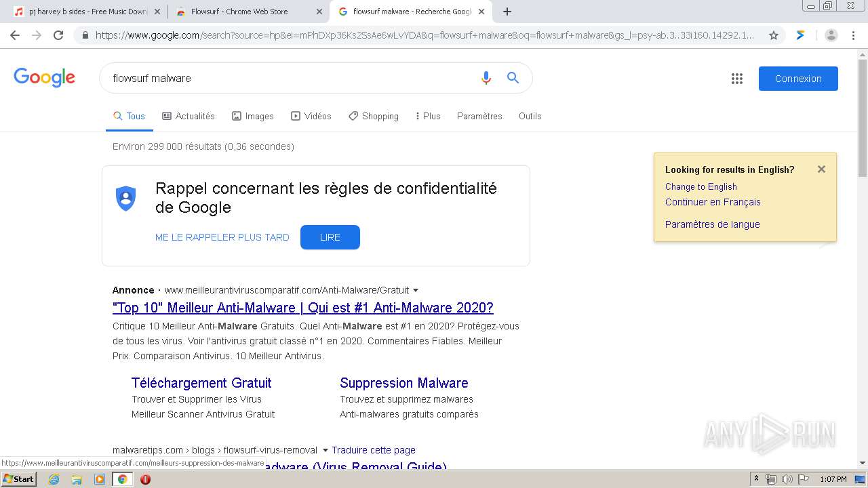The width and height of the screenshot is (868, 488).
Task: Click Traduire cette page link
Action: pyautogui.click(x=374, y=450)
